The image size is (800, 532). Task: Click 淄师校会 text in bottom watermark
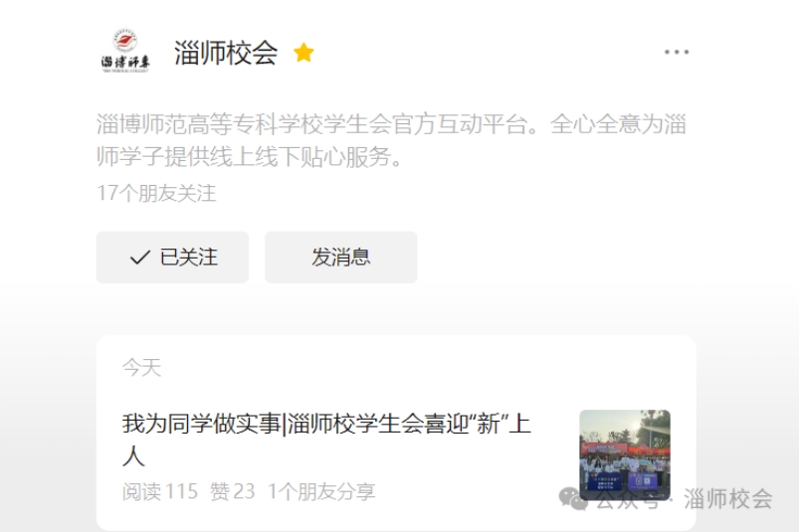[x=728, y=499]
